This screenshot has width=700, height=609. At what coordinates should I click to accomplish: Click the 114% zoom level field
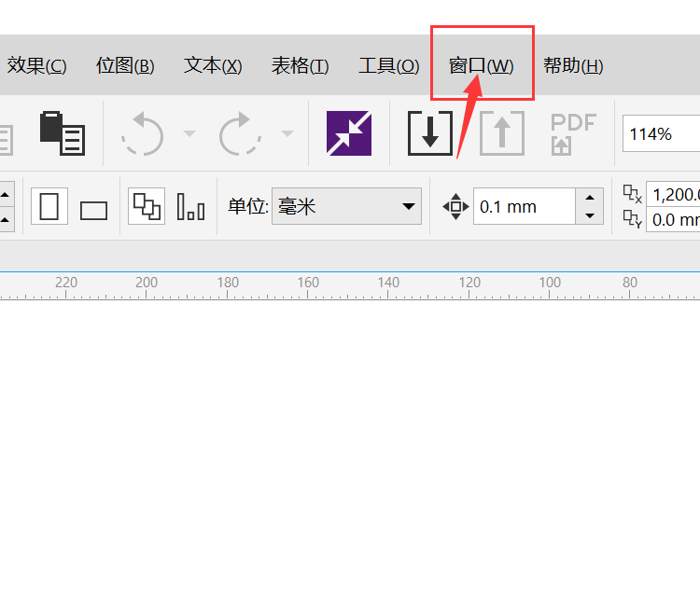click(662, 133)
